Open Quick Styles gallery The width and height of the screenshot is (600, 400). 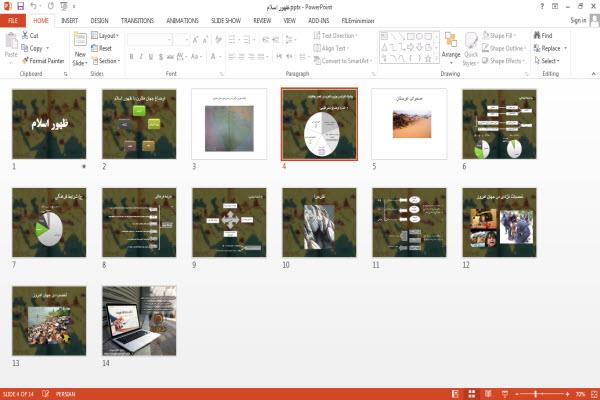click(471, 49)
